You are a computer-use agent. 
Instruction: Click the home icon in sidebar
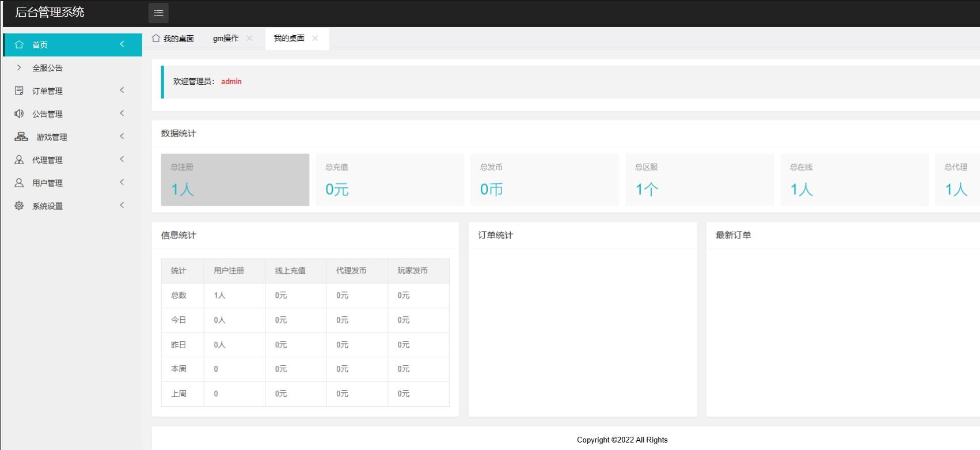[19, 44]
